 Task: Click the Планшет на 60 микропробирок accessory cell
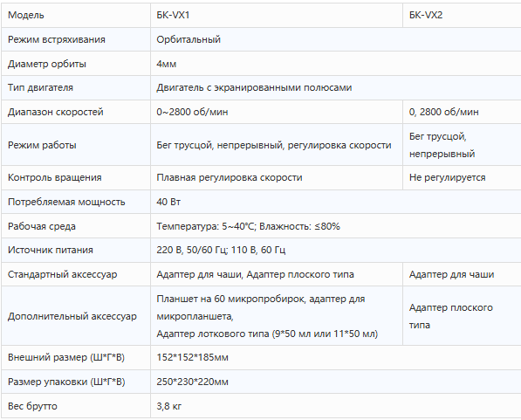tap(277, 315)
